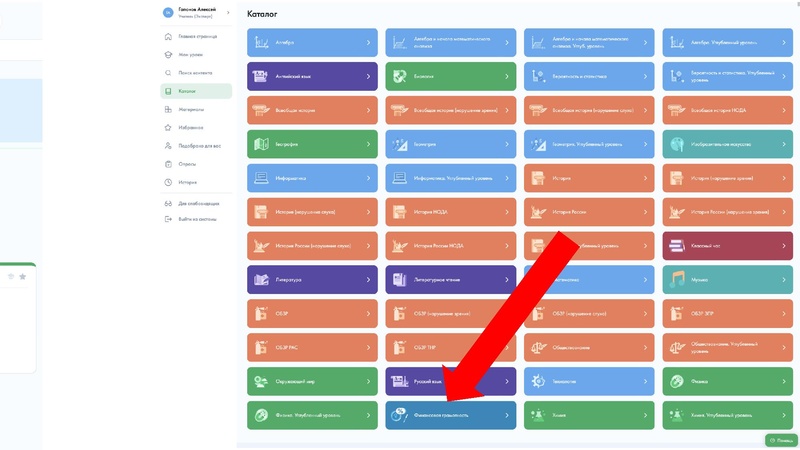Image resolution: width=800 pixels, height=450 pixels.
Task: Select Материалы in the sidebar menu
Action: [191, 109]
